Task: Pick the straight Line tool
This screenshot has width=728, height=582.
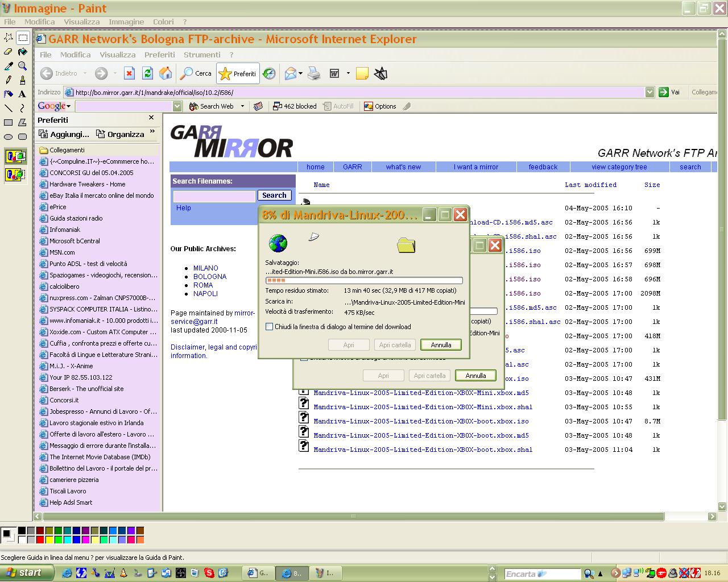Action: [9, 108]
